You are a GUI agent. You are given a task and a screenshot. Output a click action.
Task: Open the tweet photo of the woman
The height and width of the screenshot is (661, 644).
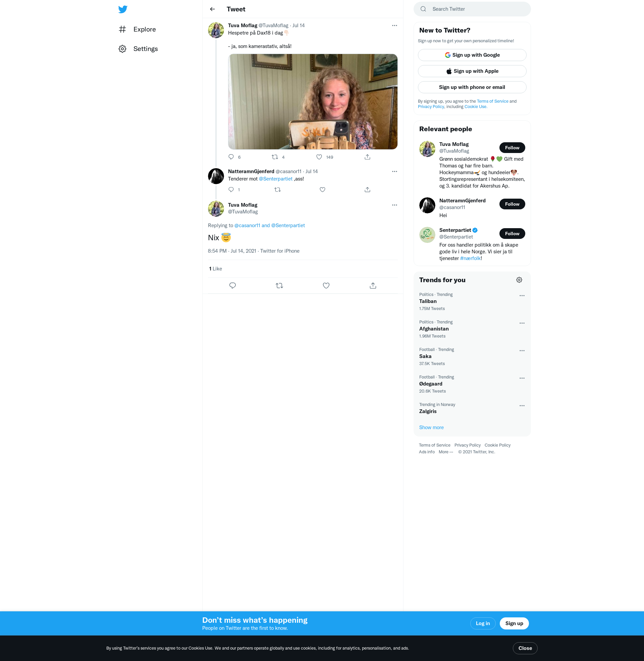pyautogui.click(x=313, y=101)
